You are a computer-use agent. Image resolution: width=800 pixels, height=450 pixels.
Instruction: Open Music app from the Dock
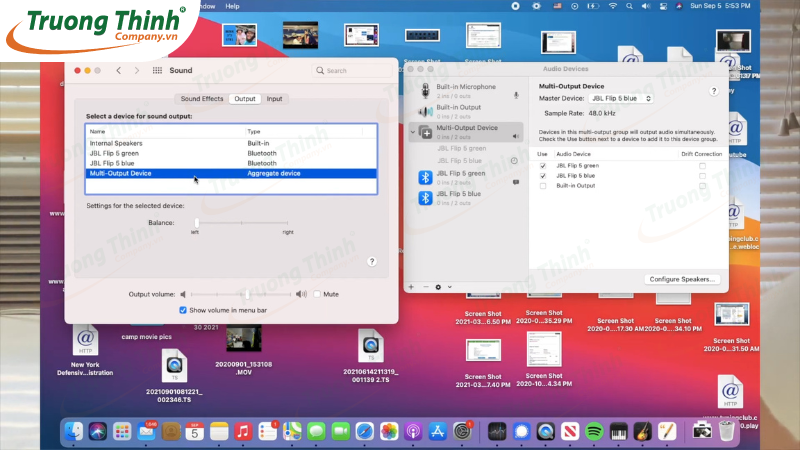pyautogui.click(x=243, y=432)
